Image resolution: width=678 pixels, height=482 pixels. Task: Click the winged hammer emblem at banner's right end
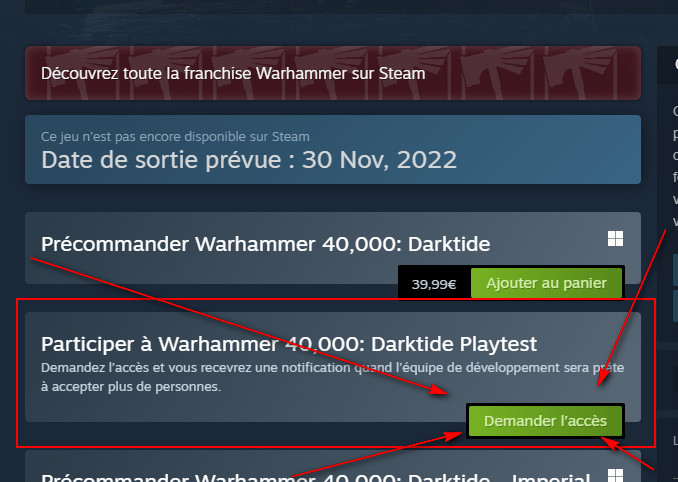(x=579, y=73)
